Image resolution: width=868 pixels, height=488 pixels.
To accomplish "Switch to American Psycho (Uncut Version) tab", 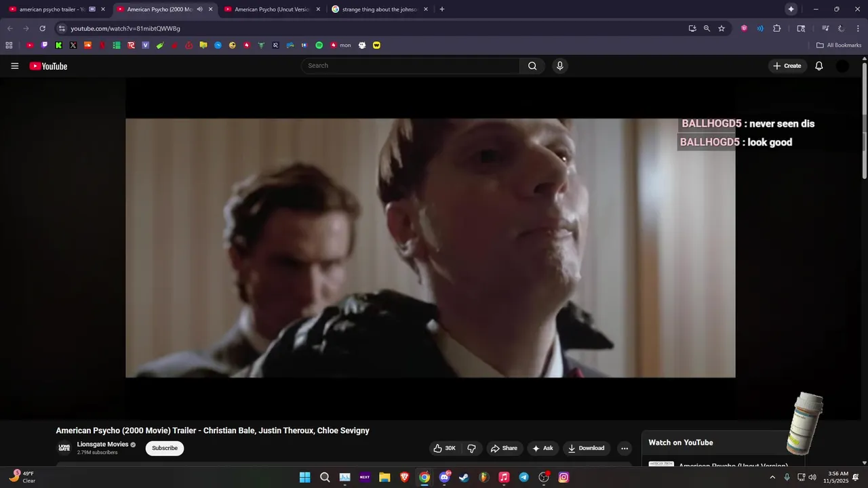I will [272, 9].
